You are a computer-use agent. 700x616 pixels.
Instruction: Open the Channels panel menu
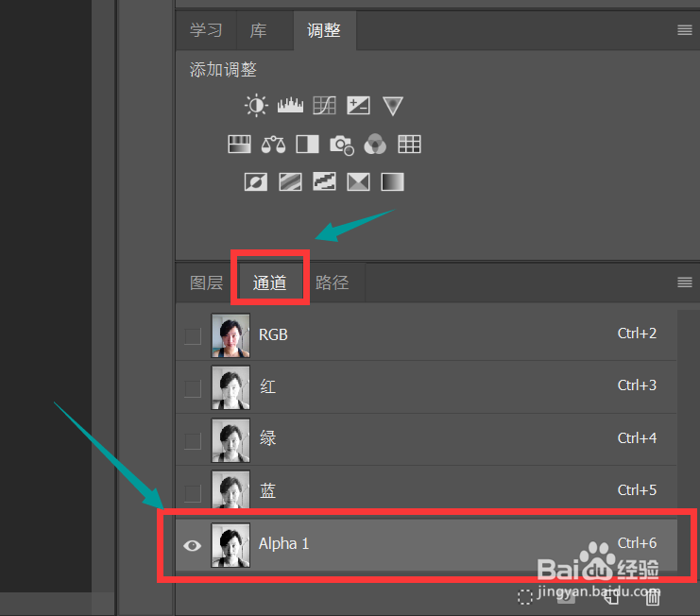coord(684,282)
